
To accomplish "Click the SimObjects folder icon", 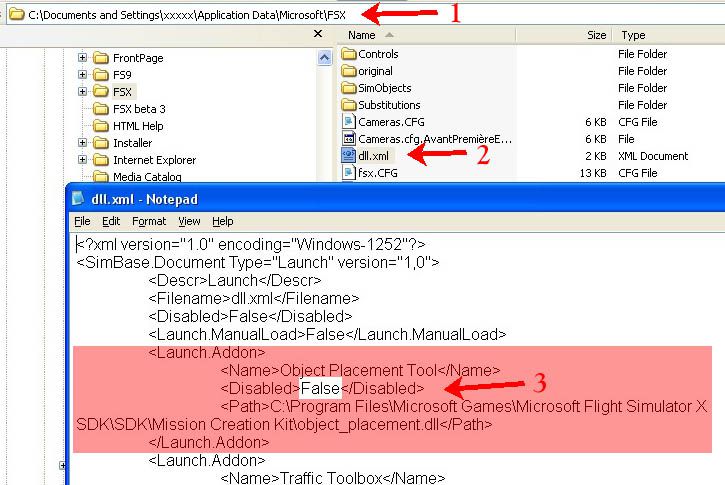I will pos(349,88).
